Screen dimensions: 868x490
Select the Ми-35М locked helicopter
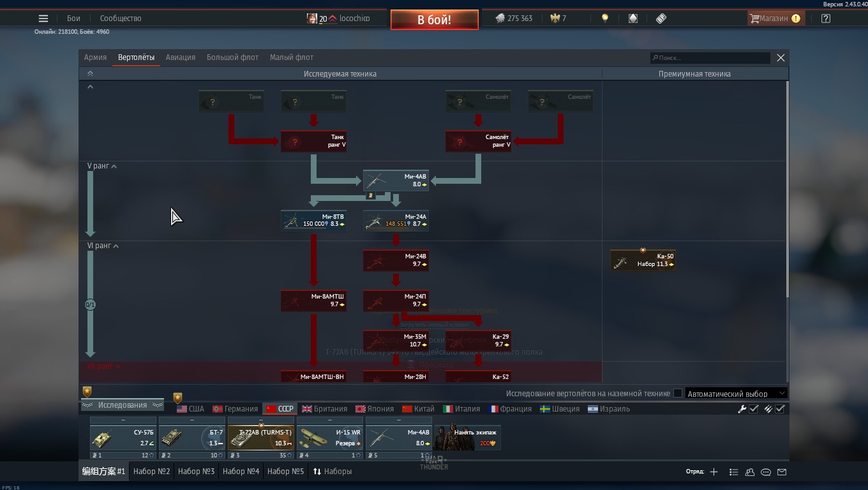coord(396,341)
